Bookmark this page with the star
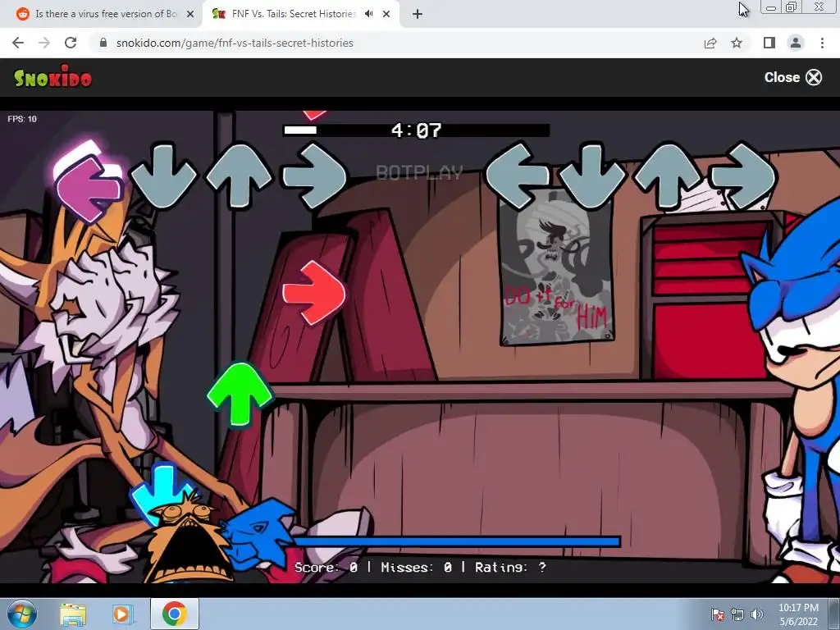This screenshot has width=840, height=630. [x=737, y=43]
